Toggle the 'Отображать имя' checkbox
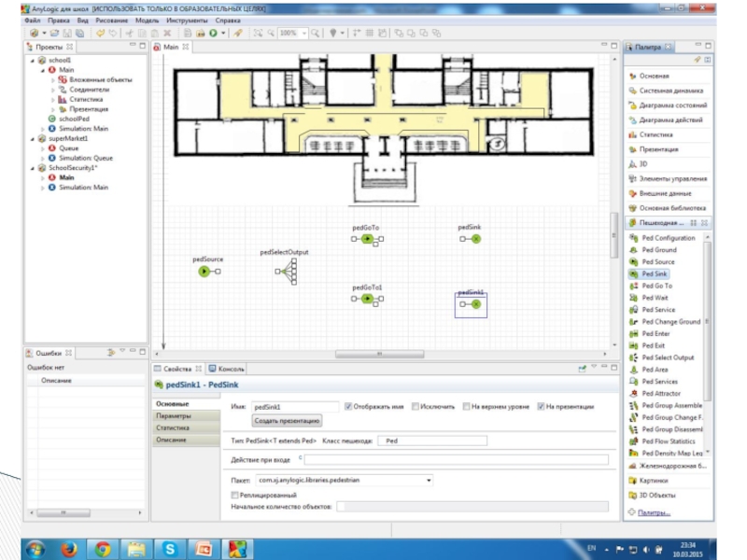This screenshot has width=747, height=560. pyautogui.click(x=349, y=406)
